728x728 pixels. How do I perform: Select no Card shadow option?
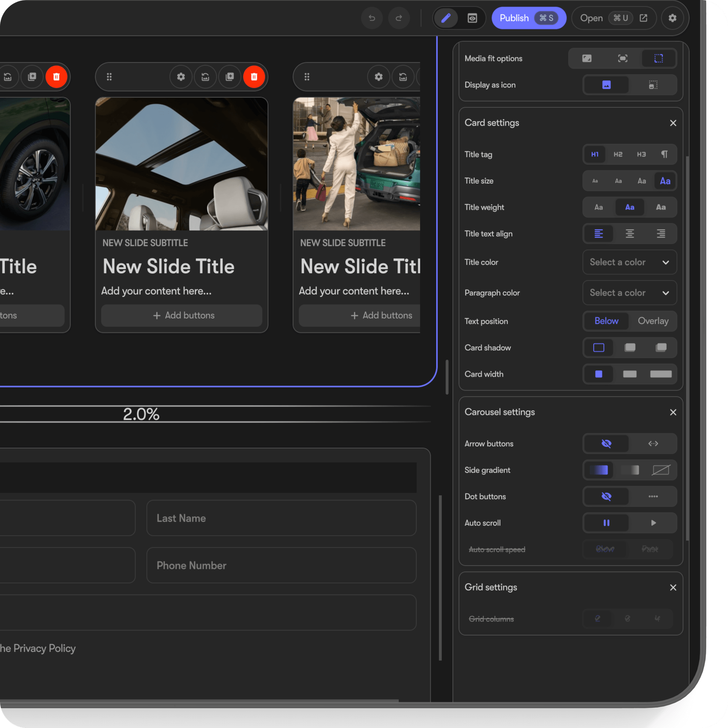598,347
